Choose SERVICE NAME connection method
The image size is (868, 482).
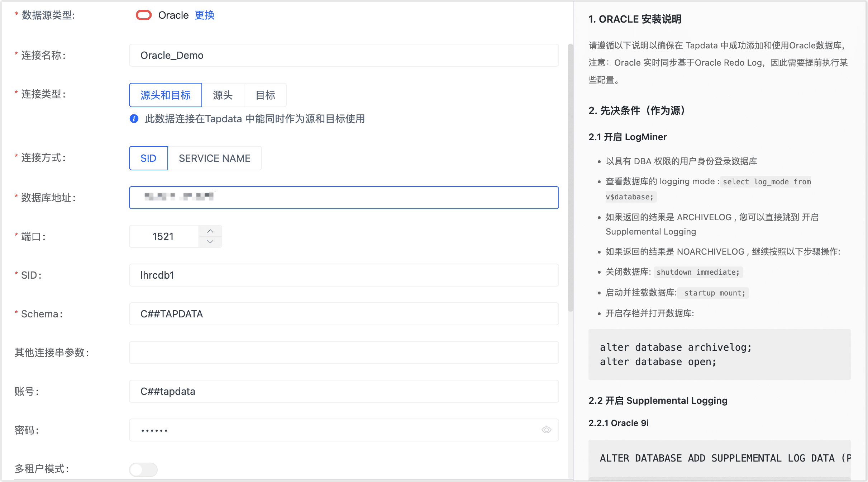[215, 158]
